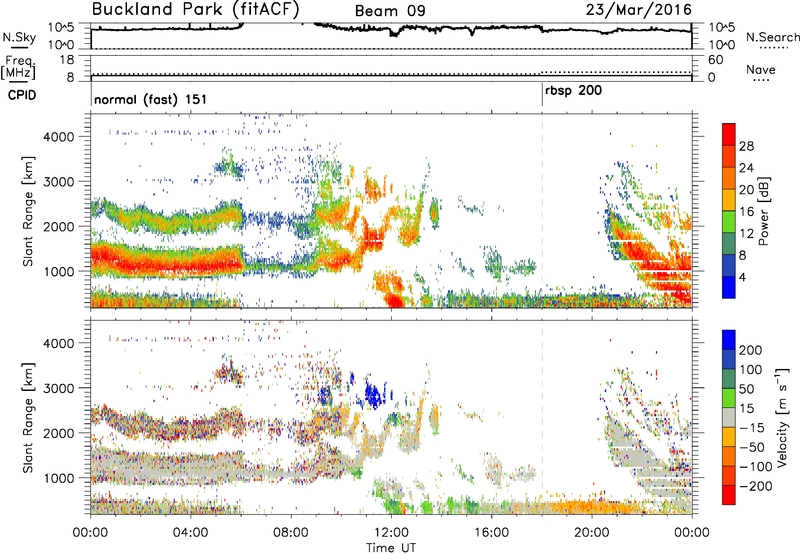Click the "60" Nave axis tick
This screenshot has height=554, width=800.
(x=715, y=60)
